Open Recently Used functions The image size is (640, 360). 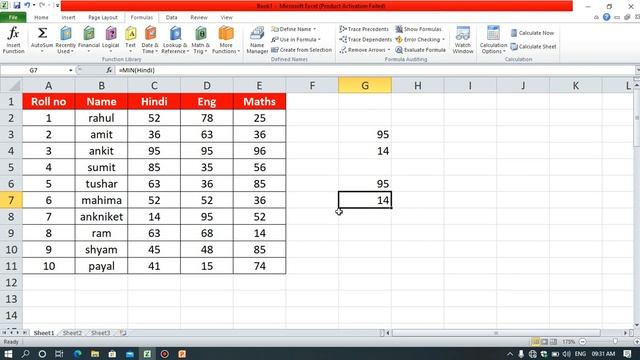pos(65,40)
